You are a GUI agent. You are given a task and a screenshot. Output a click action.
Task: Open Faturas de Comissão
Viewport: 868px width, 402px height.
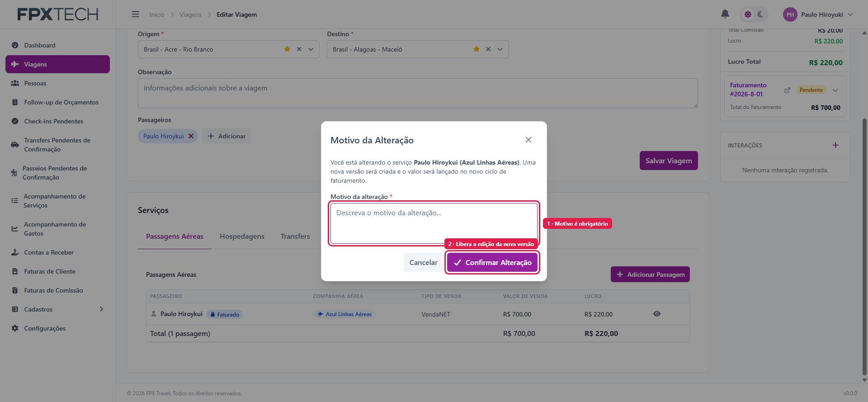click(57, 290)
